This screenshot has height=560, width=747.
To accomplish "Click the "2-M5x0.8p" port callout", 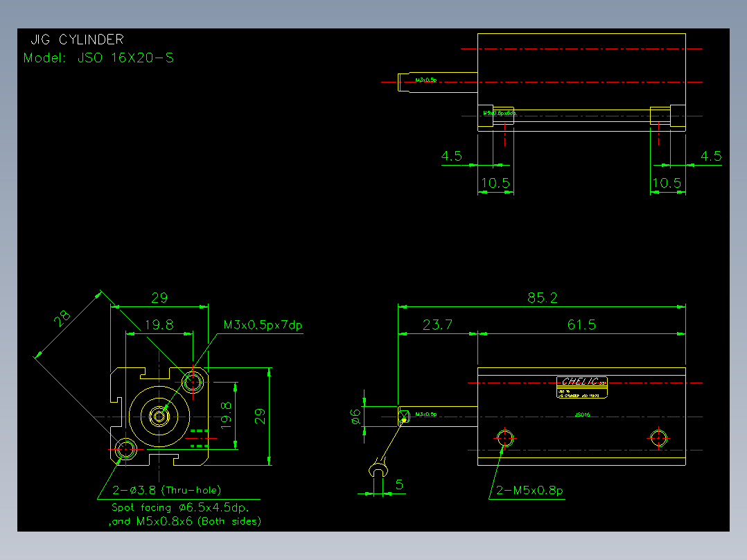I will pyautogui.click(x=529, y=491).
